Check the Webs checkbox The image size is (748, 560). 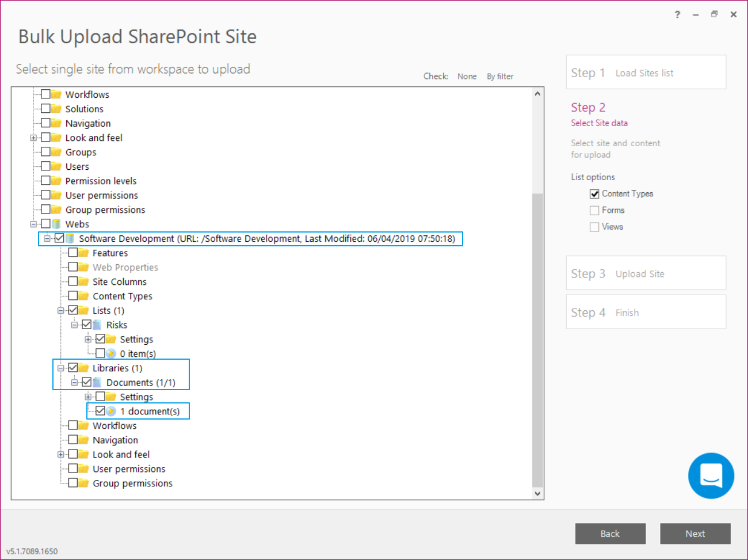pos(45,224)
